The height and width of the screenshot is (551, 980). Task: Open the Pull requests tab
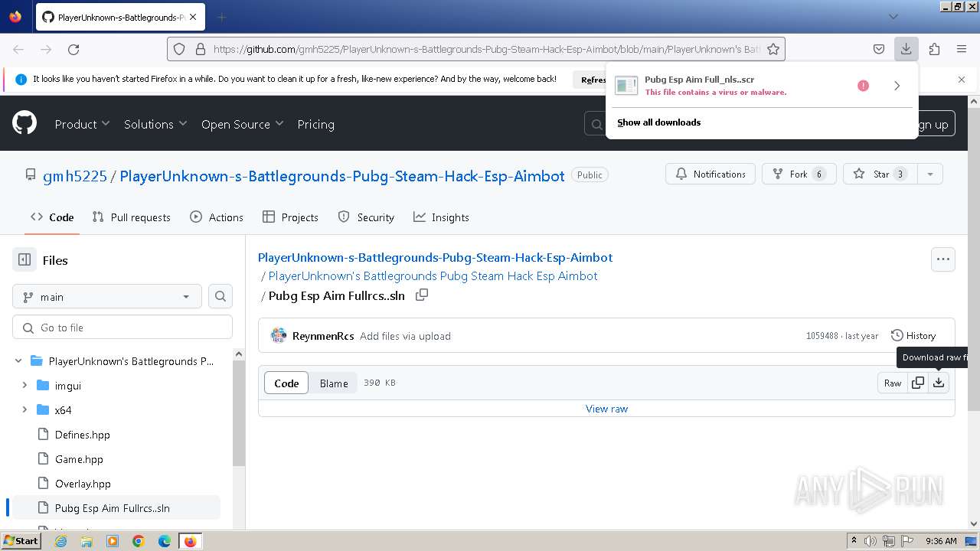coord(131,217)
